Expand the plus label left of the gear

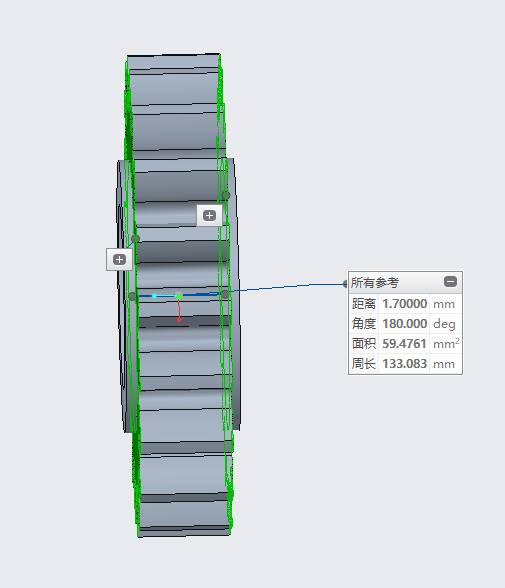(x=119, y=259)
